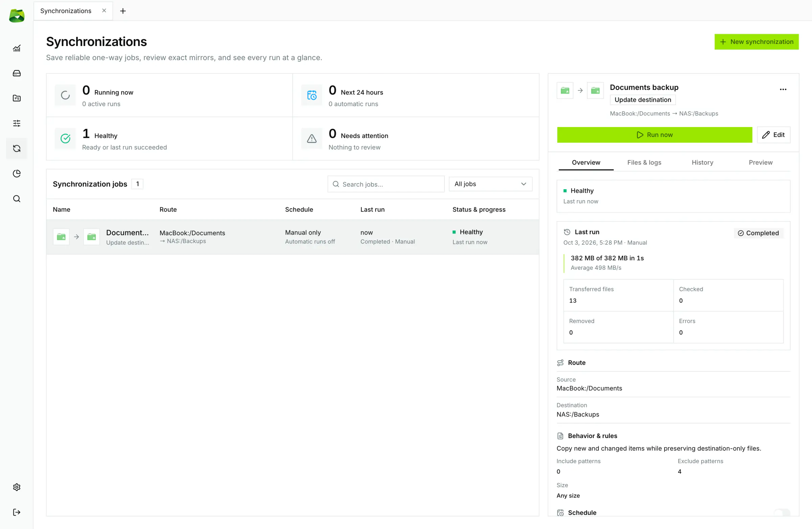Screen dimensions: 812x529
Task: Switch to the Files & logs tab
Action: [644, 163]
